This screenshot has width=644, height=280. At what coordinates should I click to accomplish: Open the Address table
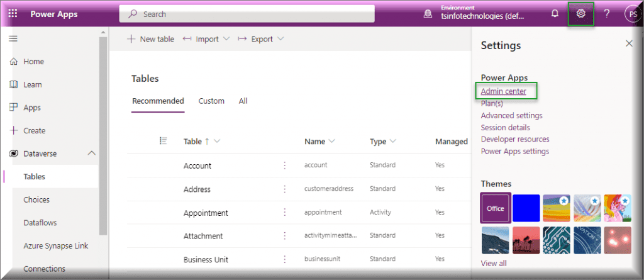(197, 189)
